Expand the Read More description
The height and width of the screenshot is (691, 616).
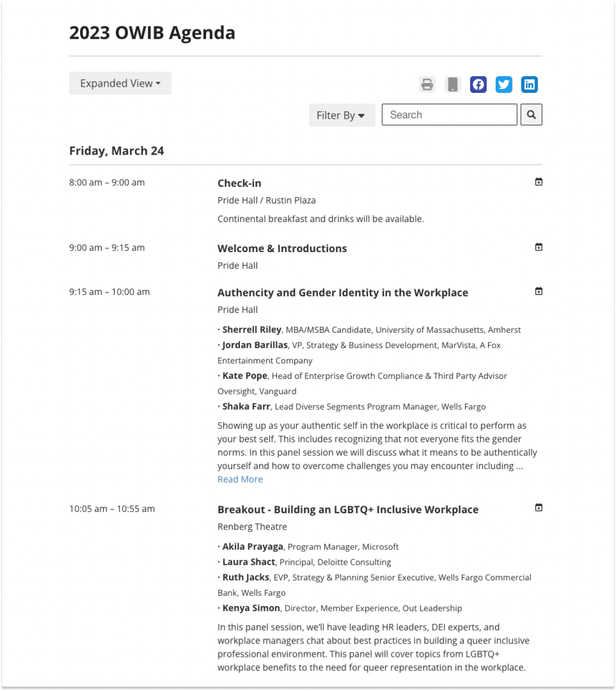240,479
